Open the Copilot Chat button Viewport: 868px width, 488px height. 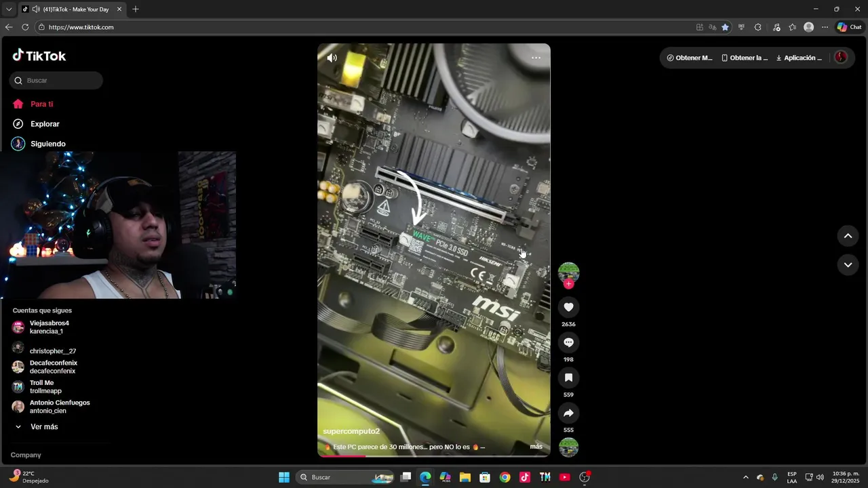coord(849,27)
